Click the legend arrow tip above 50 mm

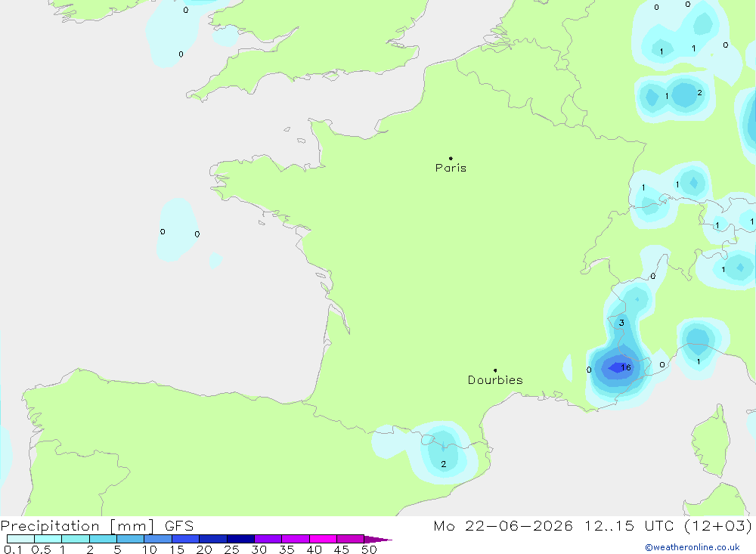point(379,540)
